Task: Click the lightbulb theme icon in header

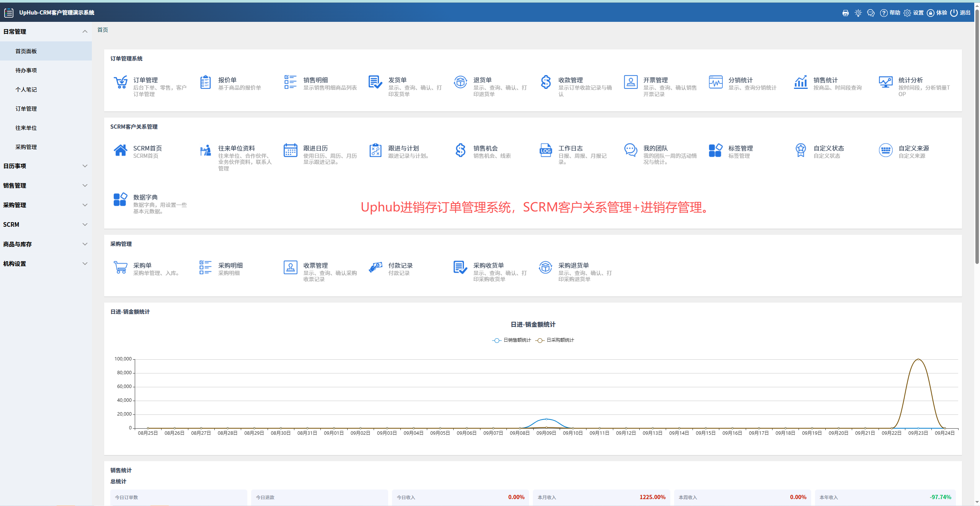Action: tap(858, 13)
